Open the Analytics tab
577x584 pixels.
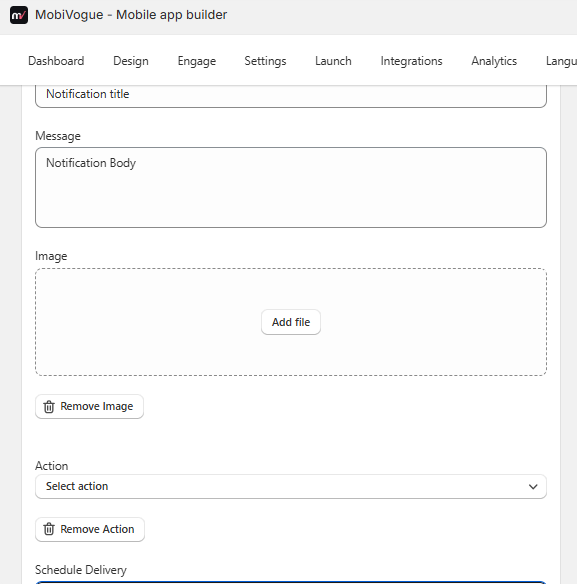(x=494, y=61)
